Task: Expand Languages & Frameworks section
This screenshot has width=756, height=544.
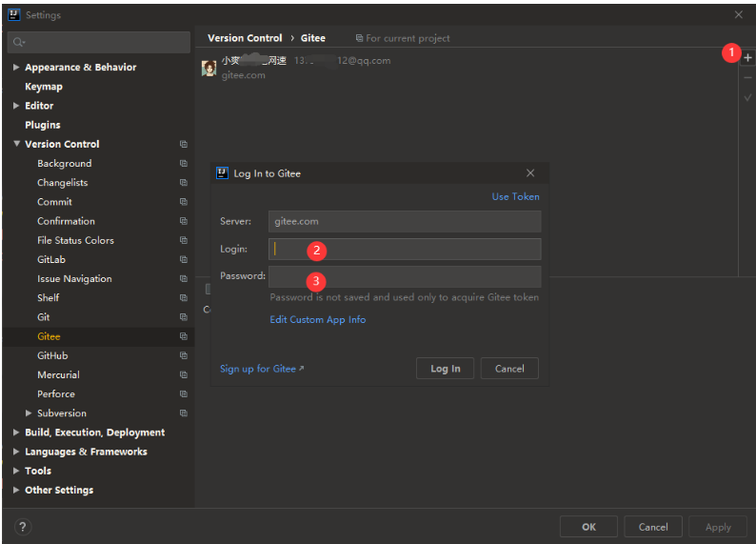Action: [16, 452]
